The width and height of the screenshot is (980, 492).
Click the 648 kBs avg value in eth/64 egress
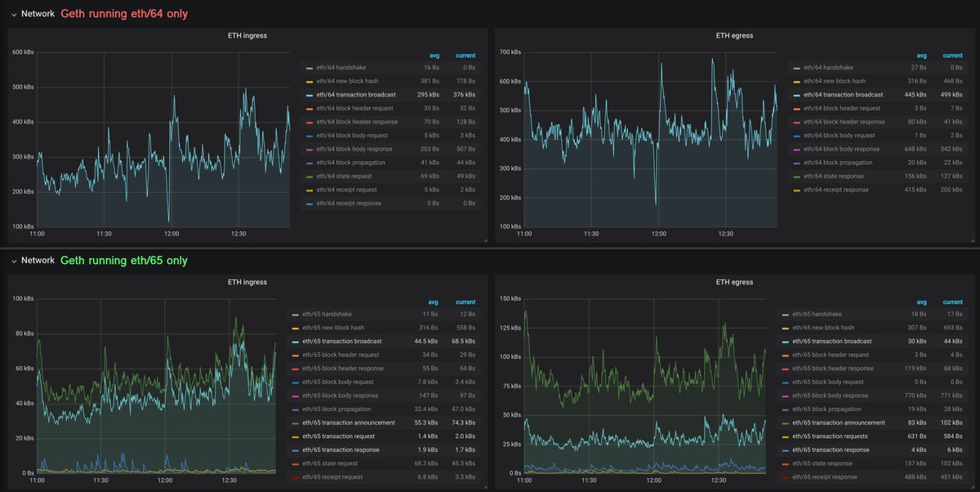[x=917, y=150]
